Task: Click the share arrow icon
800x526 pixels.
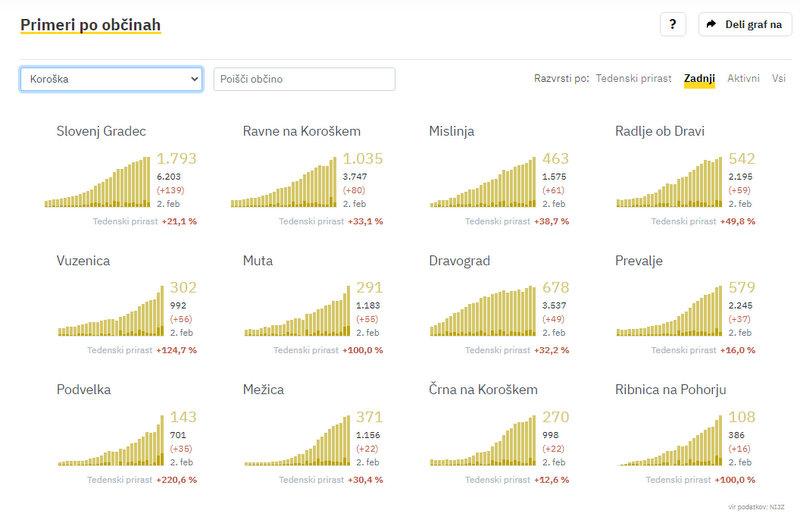Action: (711, 25)
